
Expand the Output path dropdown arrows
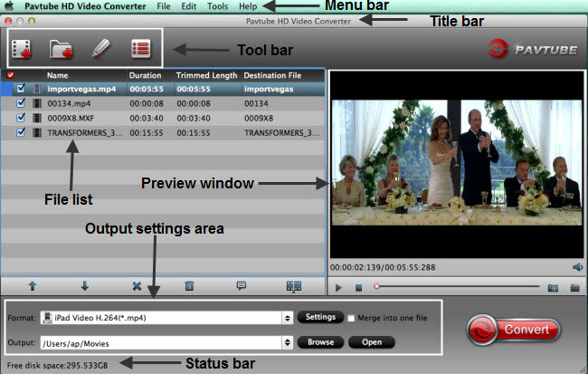tap(288, 342)
